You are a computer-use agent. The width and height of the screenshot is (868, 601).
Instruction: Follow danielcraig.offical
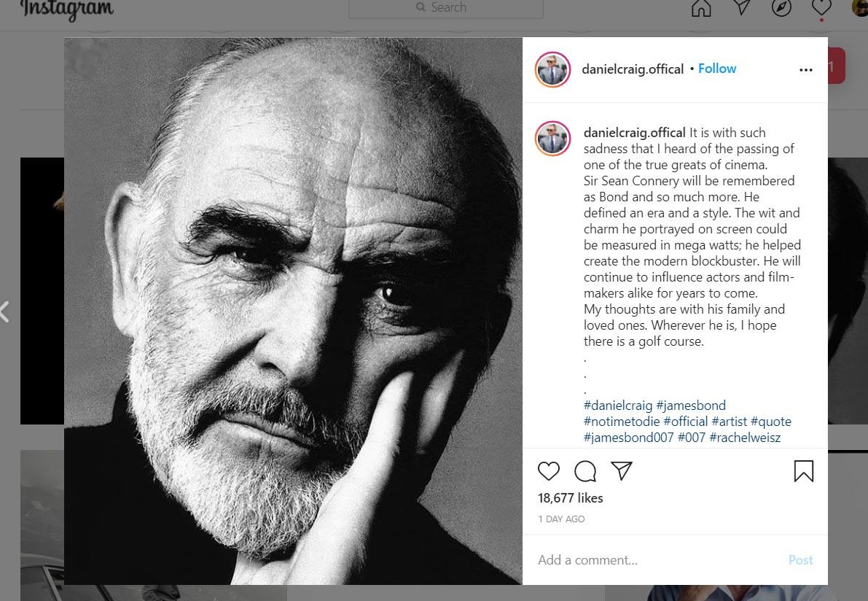coord(717,69)
